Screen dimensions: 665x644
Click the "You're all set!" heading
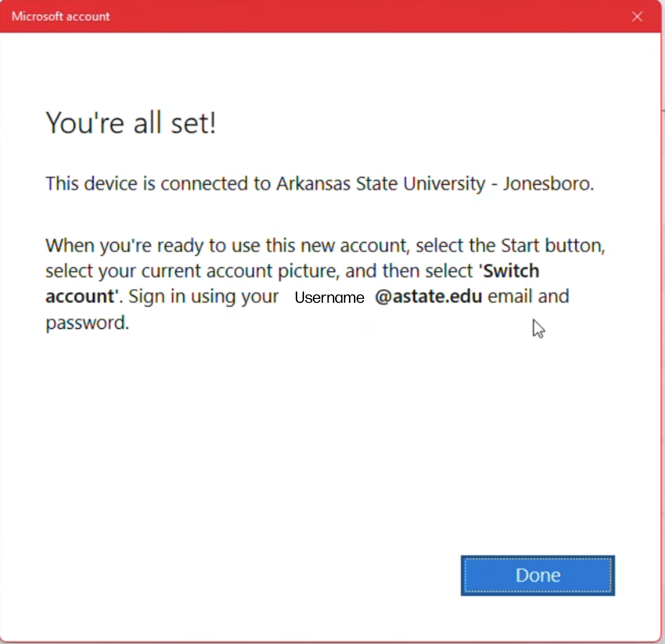pos(131,123)
